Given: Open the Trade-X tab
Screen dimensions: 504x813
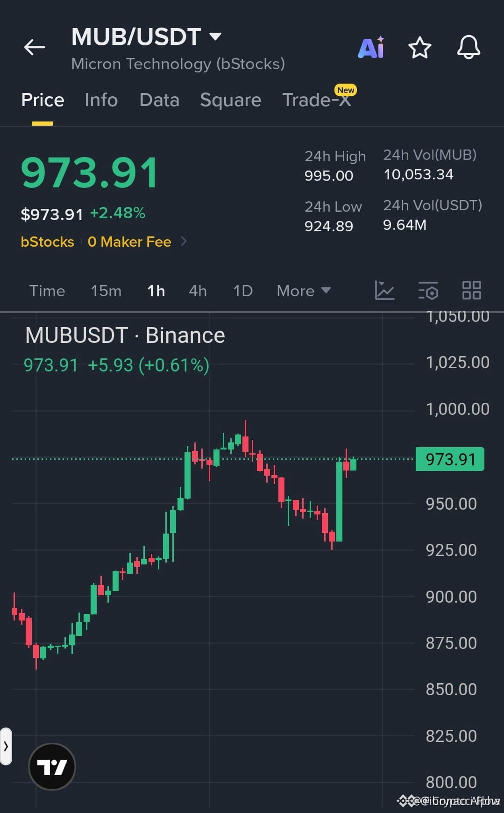Looking at the screenshot, I should [x=317, y=100].
